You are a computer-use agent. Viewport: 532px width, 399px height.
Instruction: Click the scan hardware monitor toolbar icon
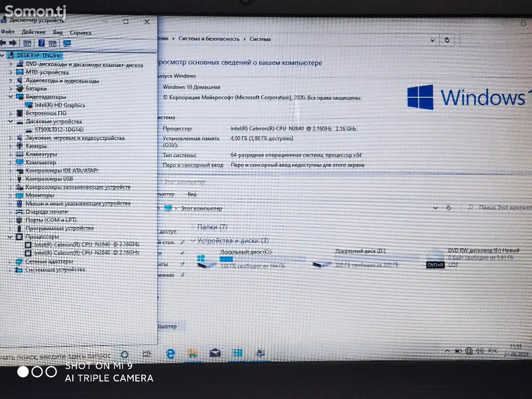67,44
